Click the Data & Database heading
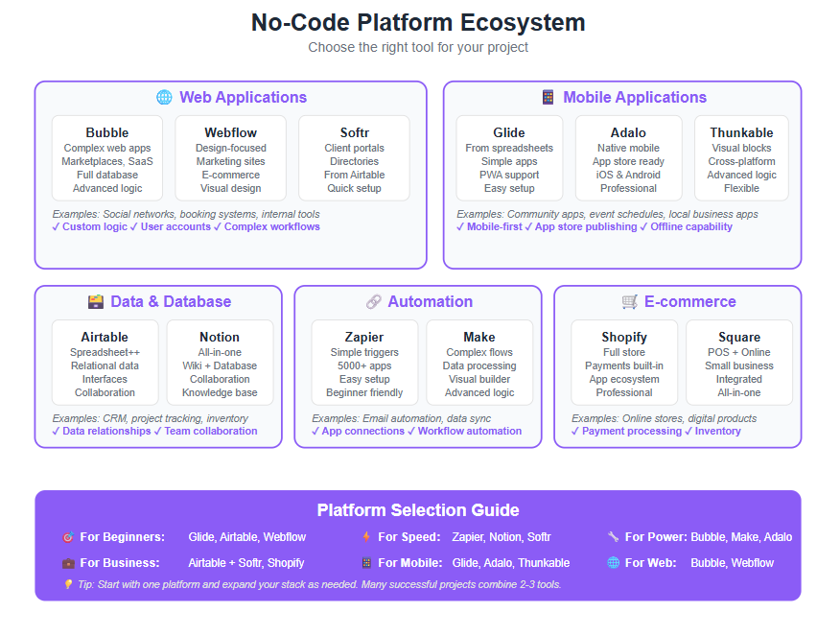This screenshot has width=840, height=636. click(x=171, y=301)
